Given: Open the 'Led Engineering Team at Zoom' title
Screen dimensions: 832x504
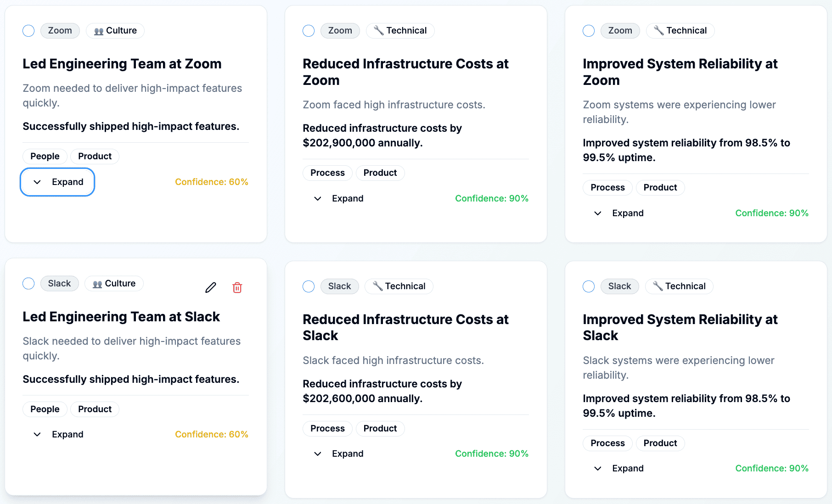Looking at the screenshot, I should tap(122, 64).
